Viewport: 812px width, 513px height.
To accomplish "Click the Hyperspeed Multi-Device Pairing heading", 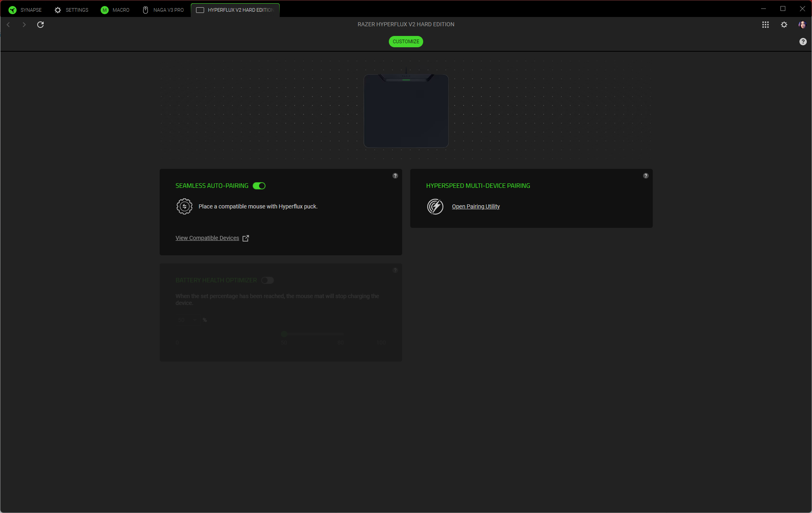I will click(x=478, y=186).
